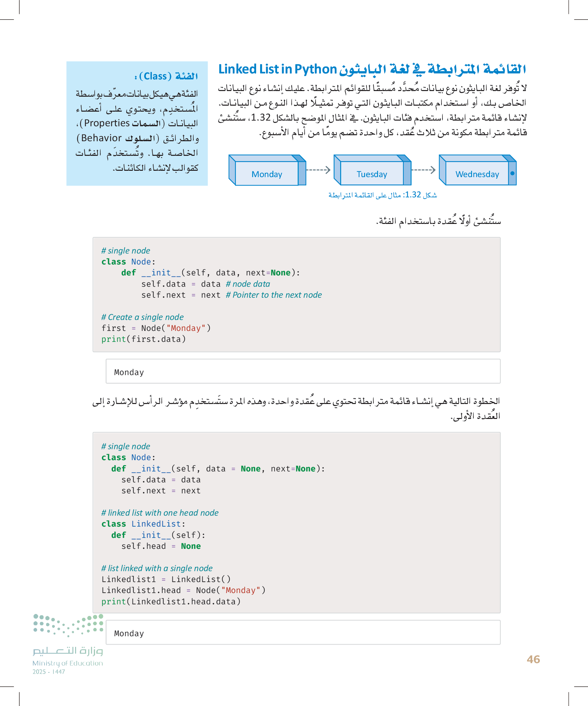Screen dimensions: 588x706
Task: Click the Monday node box in the diagram
Action: coord(267,173)
